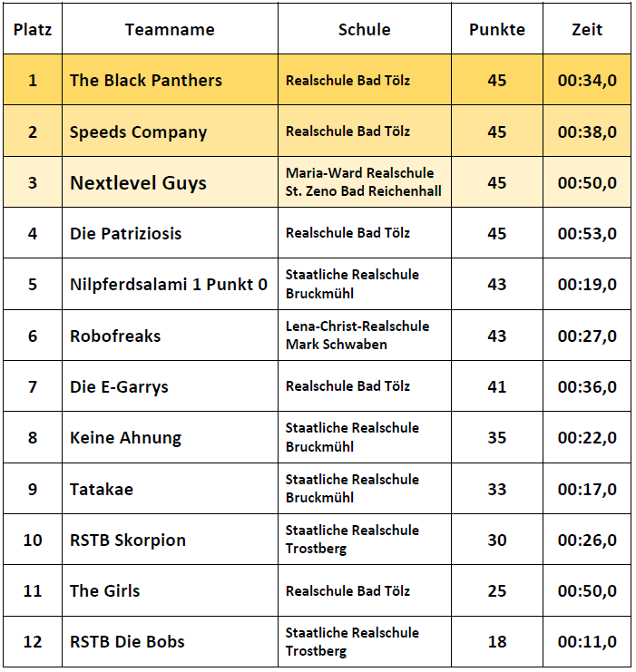The width and height of the screenshot is (636, 672).
Task: Click the RSTB Skorpion cell
Action: (128, 540)
